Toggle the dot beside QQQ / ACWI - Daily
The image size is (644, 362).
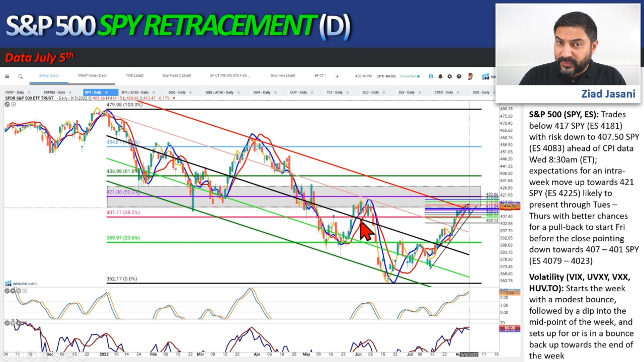coord(238,93)
